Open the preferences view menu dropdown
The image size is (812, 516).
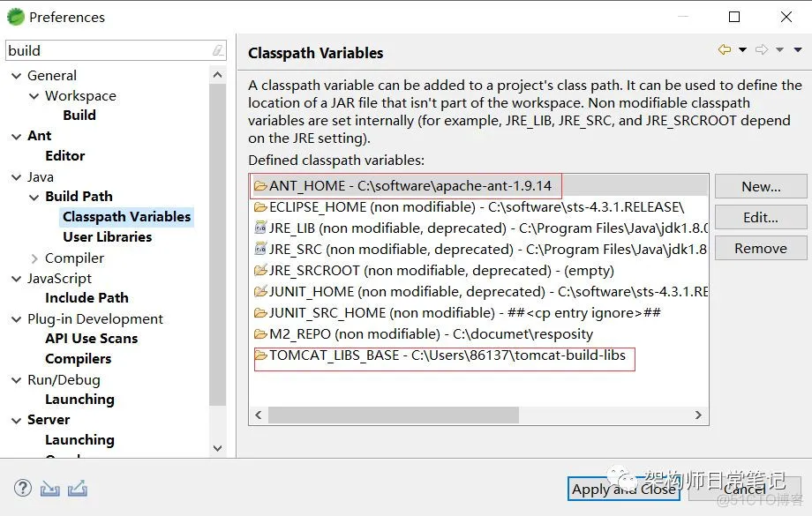pos(798,50)
